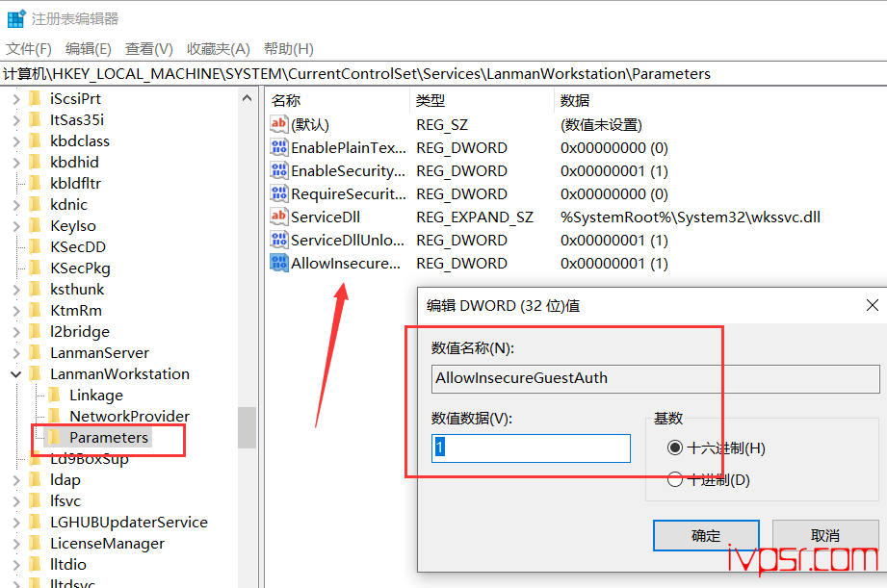Choose the 十进制 decimal radio button
Image resolution: width=887 pixels, height=588 pixels.
click(x=674, y=480)
